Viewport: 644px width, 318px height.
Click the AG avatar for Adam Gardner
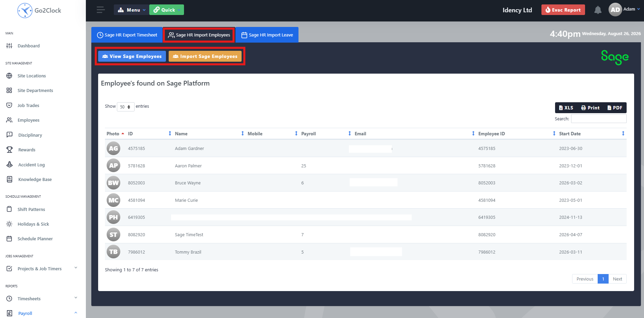point(113,148)
